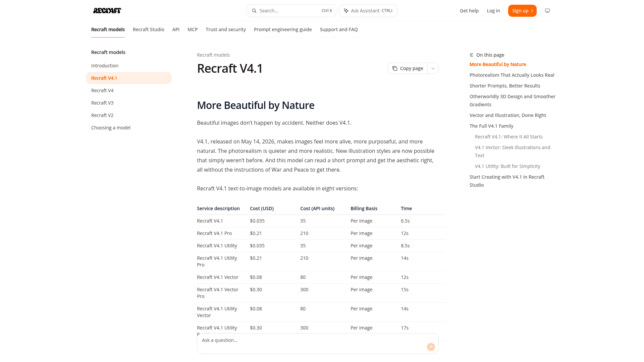Image resolution: width=644 pixels, height=362 pixels.
Task: Jump to The Full V4.1 Family
Action: pos(491,126)
